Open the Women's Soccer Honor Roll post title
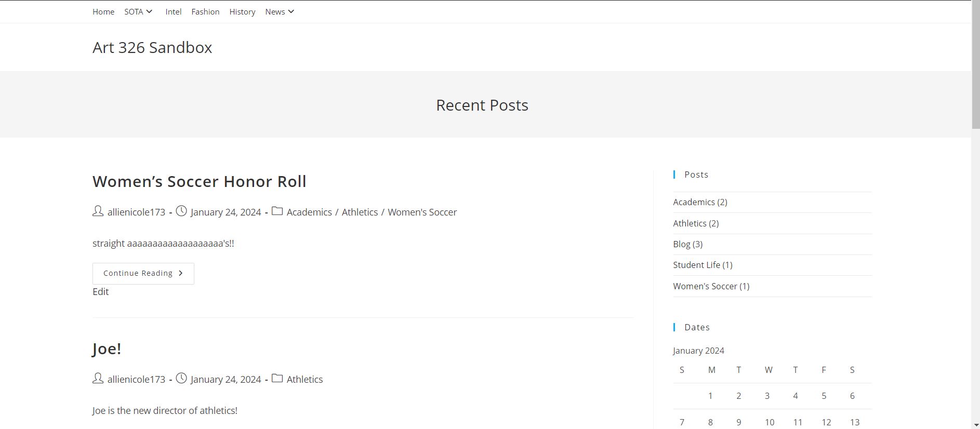 coord(199,181)
